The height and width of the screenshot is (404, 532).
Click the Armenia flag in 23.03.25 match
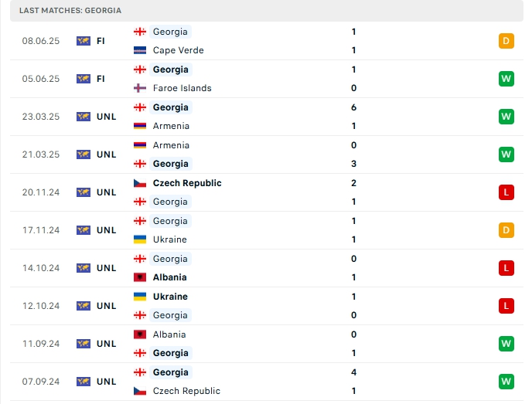tap(140, 126)
